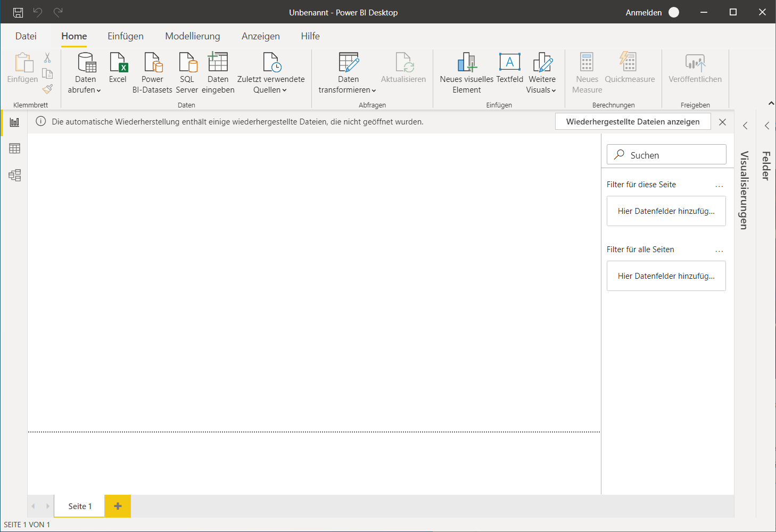This screenshot has width=776, height=532.
Task: Click Wiederhergestellte Dateien anzeigen button
Action: pos(633,122)
